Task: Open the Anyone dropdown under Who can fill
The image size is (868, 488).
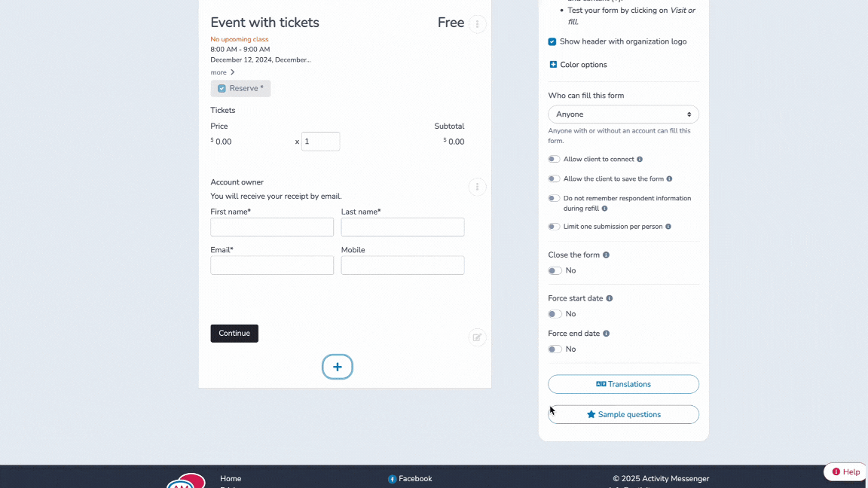Action: click(x=623, y=114)
